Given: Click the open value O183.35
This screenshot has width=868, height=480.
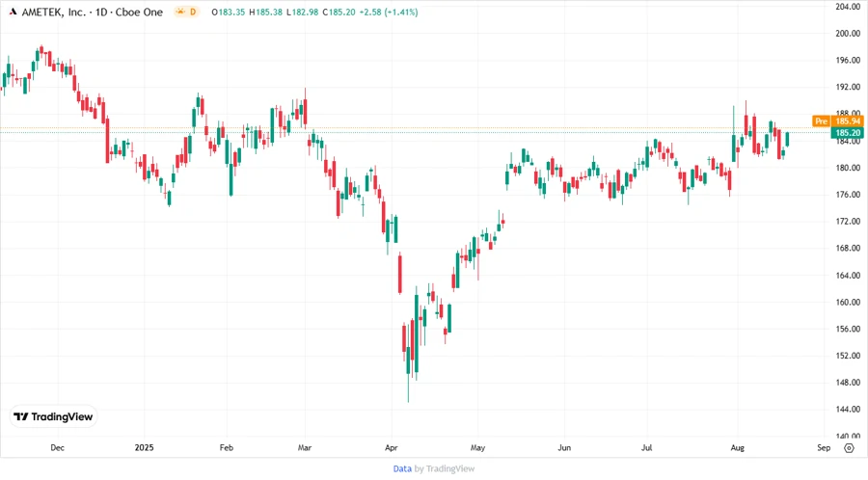Looking at the screenshot, I should coord(228,12).
